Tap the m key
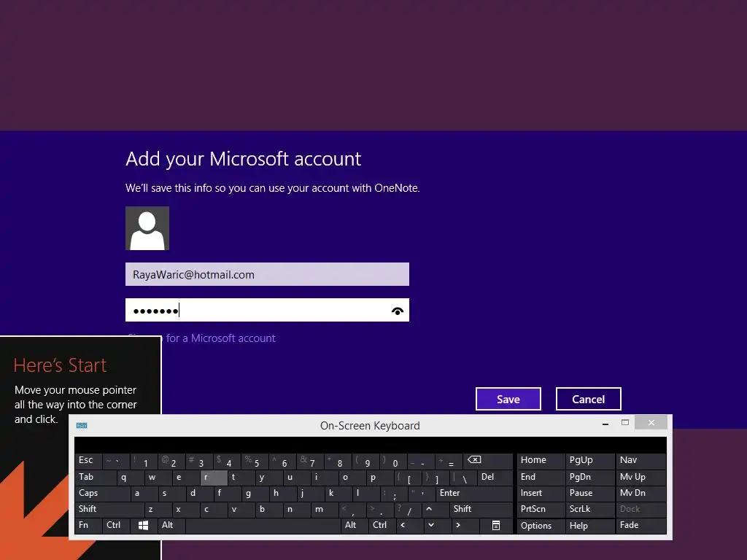Image resolution: width=747 pixels, height=560 pixels. 323,510
